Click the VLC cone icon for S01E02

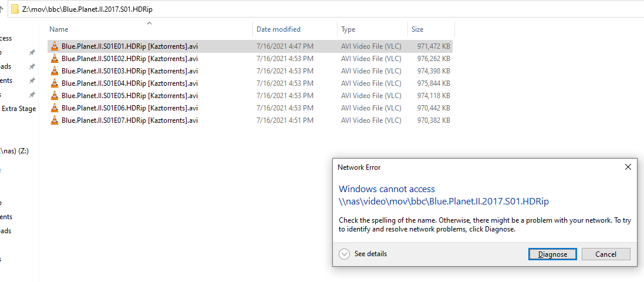pyautogui.click(x=55, y=59)
